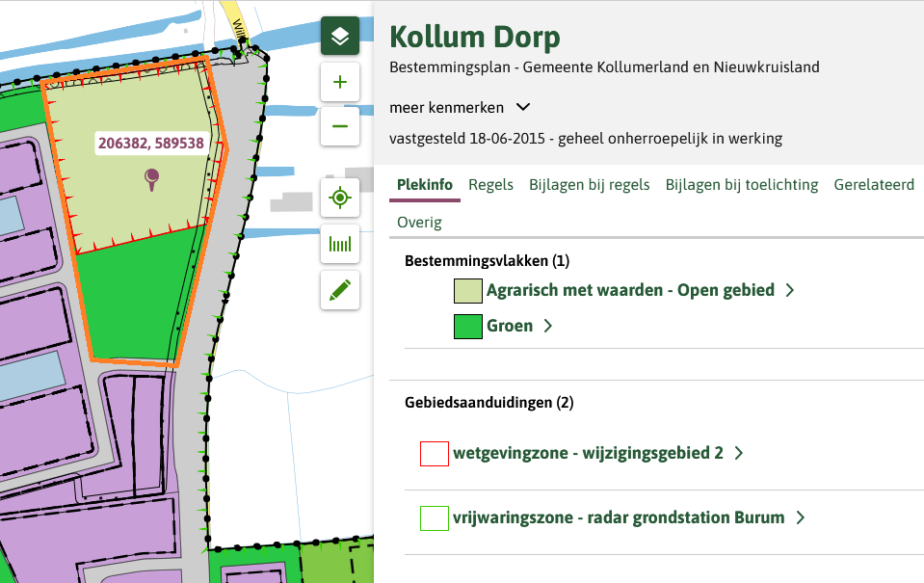The height and width of the screenshot is (583, 924).
Task: Expand the meer kenmerken section
Action: click(x=460, y=107)
